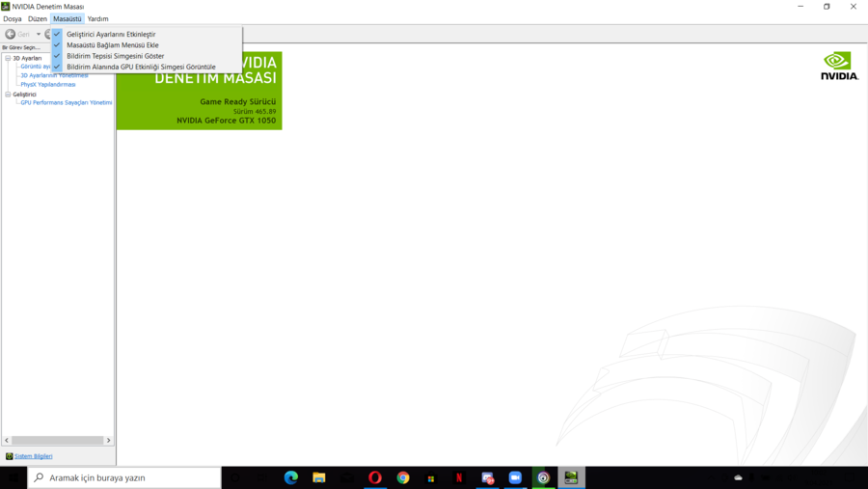Click the taskbar search field
868x489 pixels.
click(x=124, y=477)
